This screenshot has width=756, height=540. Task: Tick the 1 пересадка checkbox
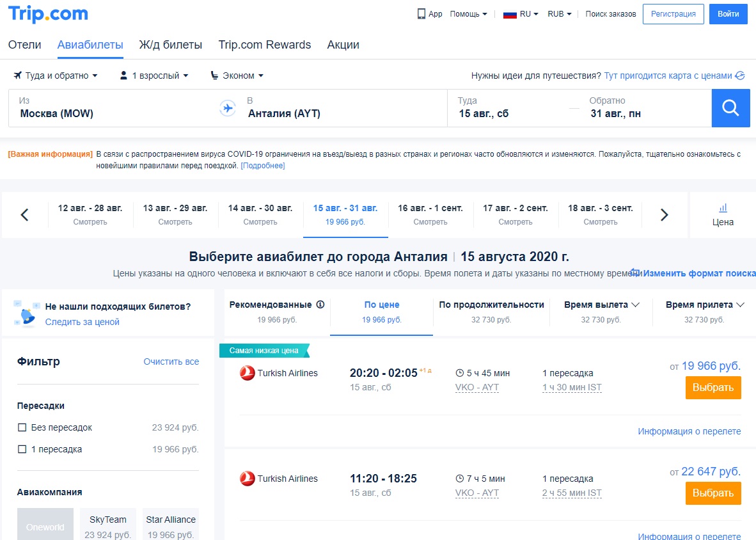tap(22, 449)
